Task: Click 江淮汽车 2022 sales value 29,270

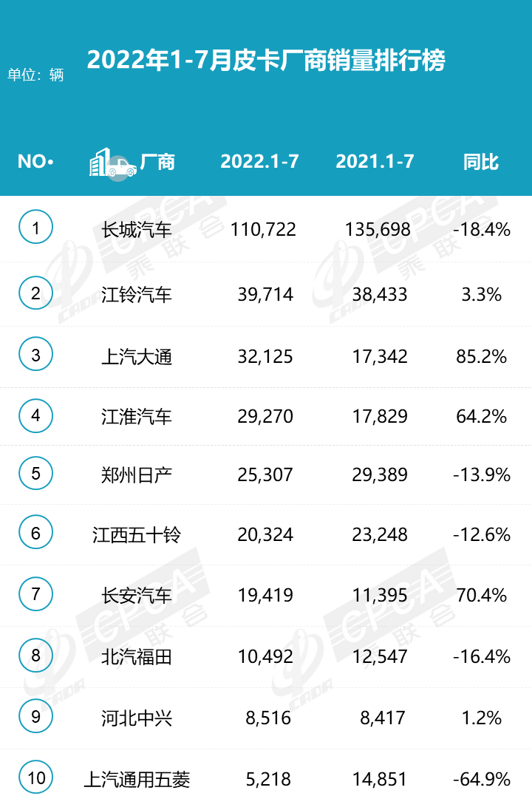Action: [264, 417]
